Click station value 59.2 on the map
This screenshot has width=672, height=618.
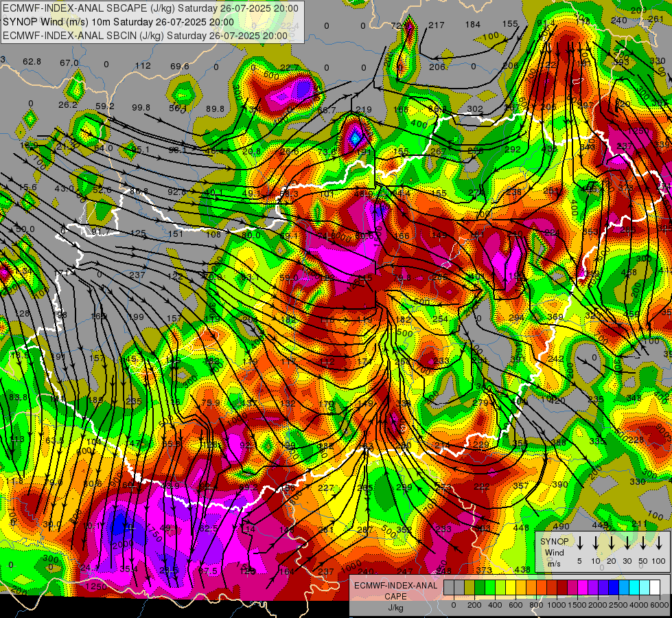(x=105, y=106)
